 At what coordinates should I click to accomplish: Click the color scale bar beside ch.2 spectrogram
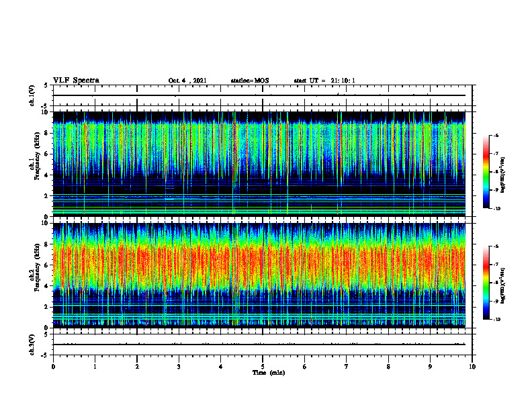click(x=486, y=283)
